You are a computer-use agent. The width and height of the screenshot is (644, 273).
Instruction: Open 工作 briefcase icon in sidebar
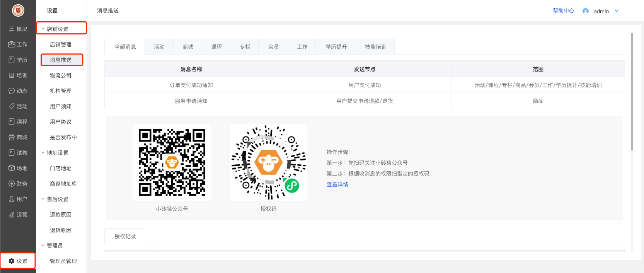tap(12, 44)
